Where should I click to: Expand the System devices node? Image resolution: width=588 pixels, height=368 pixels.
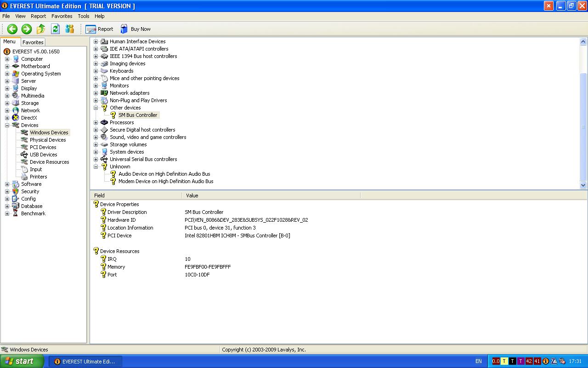point(96,152)
